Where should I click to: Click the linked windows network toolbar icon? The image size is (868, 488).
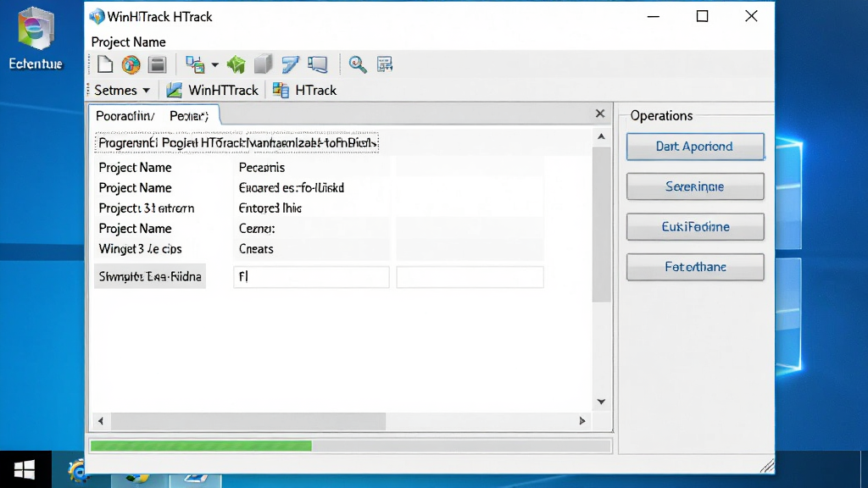tap(195, 64)
